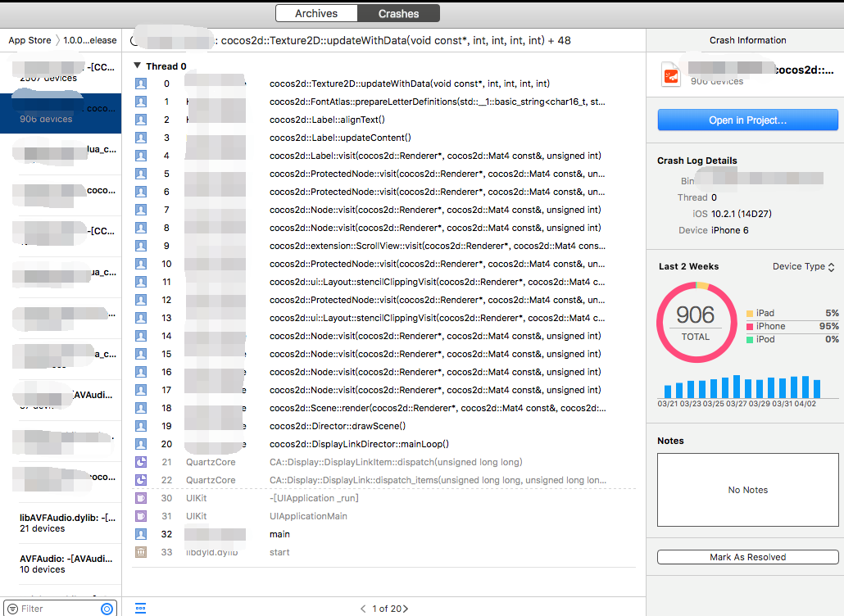Image resolution: width=844 pixels, height=616 pixels.
Task: Click the iOS 10.2.1 (14D27) value
Action: pos(742,214)
